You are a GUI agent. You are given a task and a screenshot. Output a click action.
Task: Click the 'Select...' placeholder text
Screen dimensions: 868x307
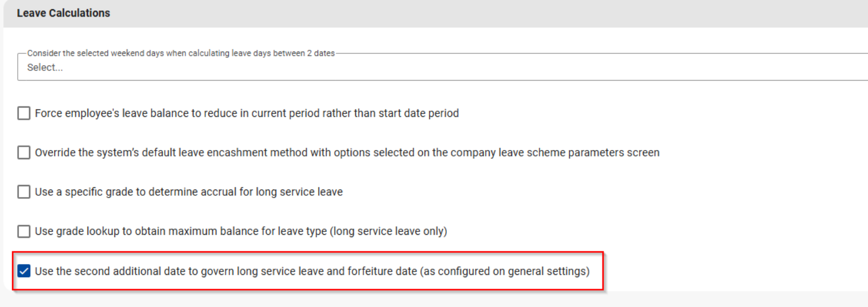pyautogui.click(x=45, y=68)
